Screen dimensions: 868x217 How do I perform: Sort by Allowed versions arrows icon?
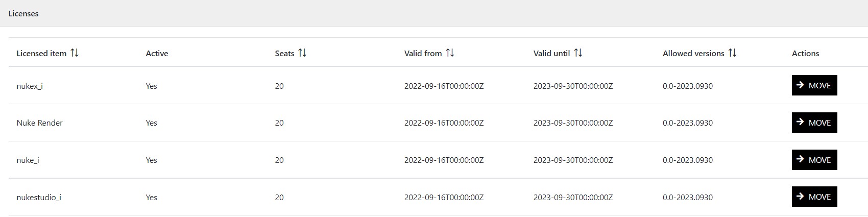(x=732, y=53)
